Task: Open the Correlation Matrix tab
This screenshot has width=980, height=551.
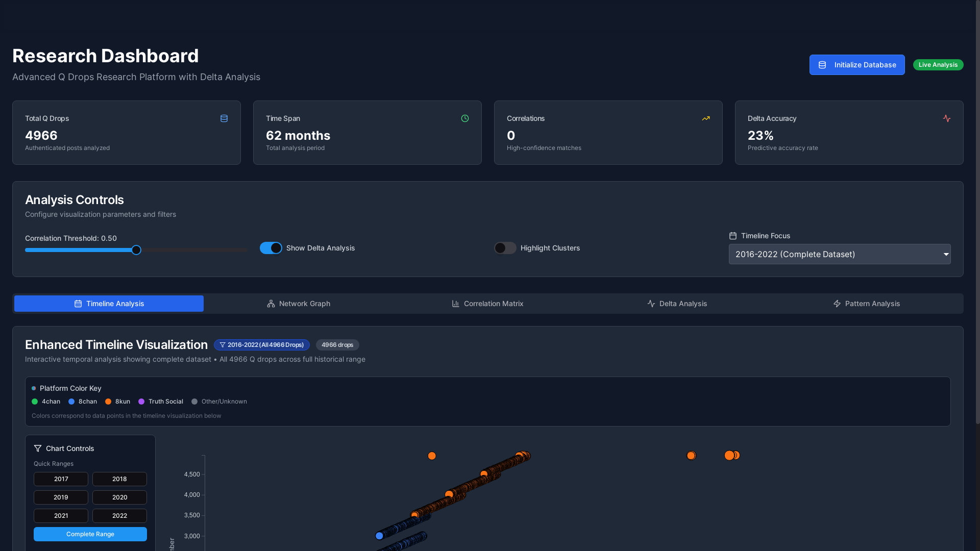Action: [487, 304]
